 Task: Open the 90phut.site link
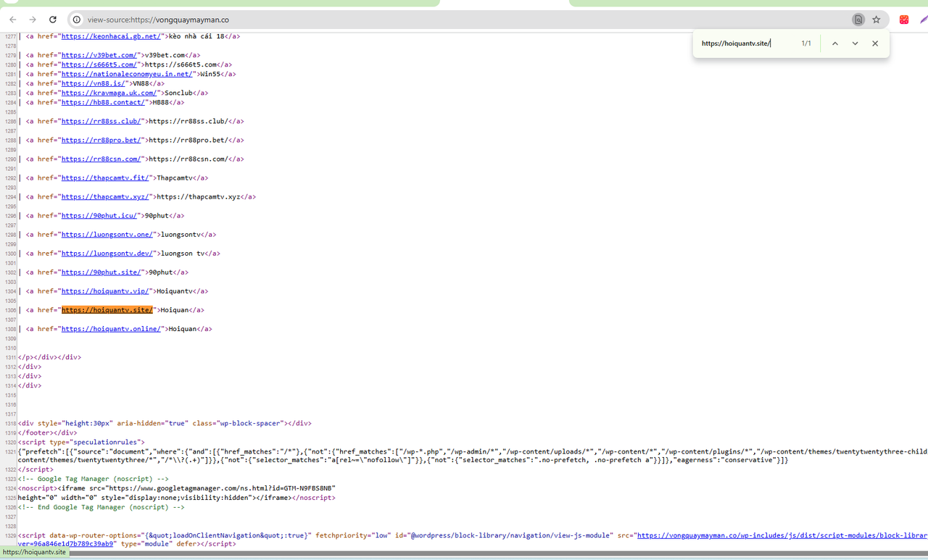pyautogui.click(x=101, y=272)
